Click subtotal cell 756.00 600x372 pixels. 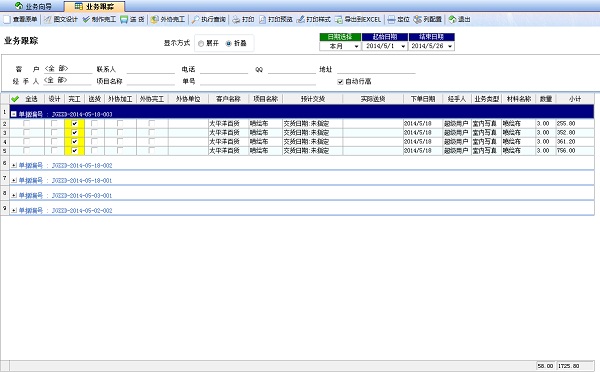point(575,151)
